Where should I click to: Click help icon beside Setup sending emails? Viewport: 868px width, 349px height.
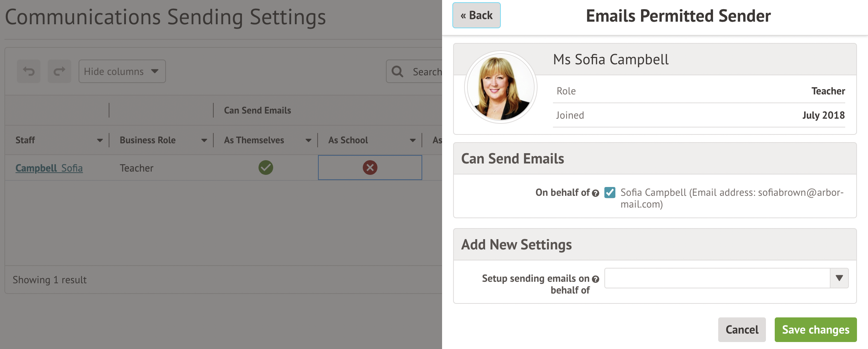tap(596, 279)
